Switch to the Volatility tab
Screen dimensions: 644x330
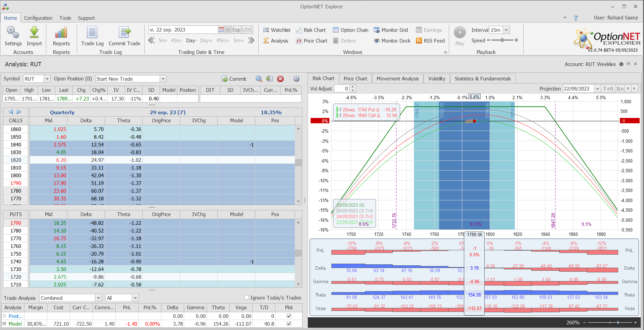tap(436, 79)
